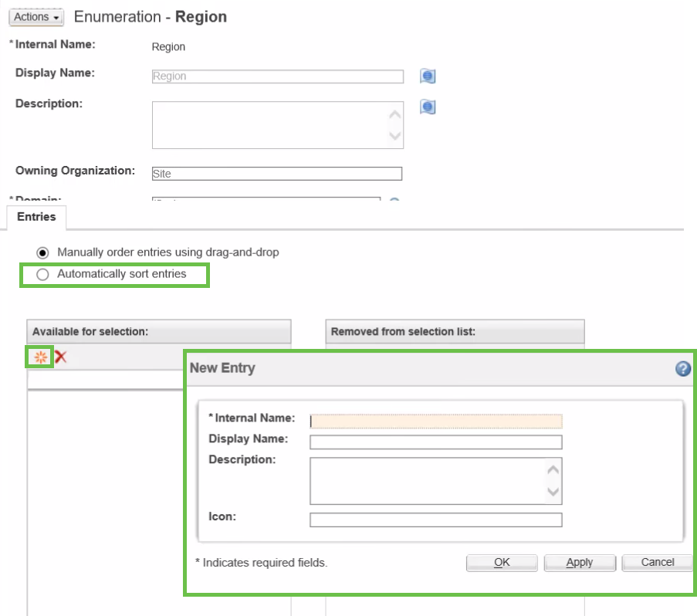
Task: Click the enumeration description scroll-down arrow
Action: (394, 136)
